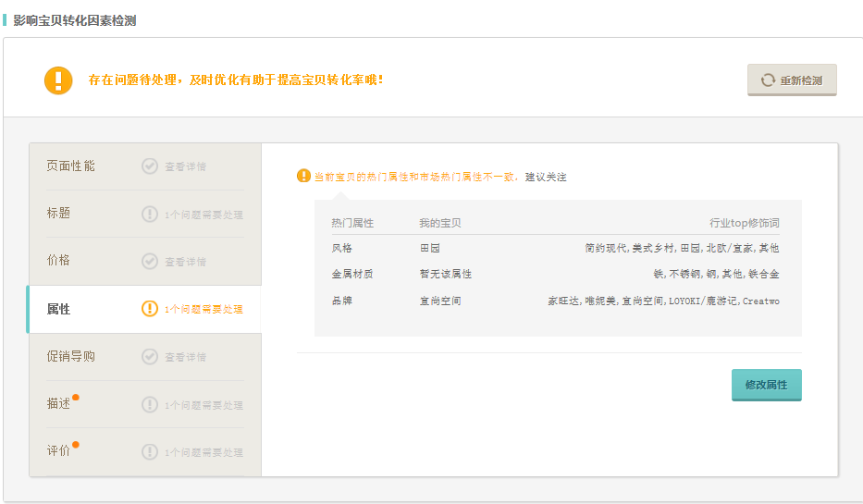Open the 页面性能 tab
The width and height of the screenshot is (863, 504).
click(71, 166)
